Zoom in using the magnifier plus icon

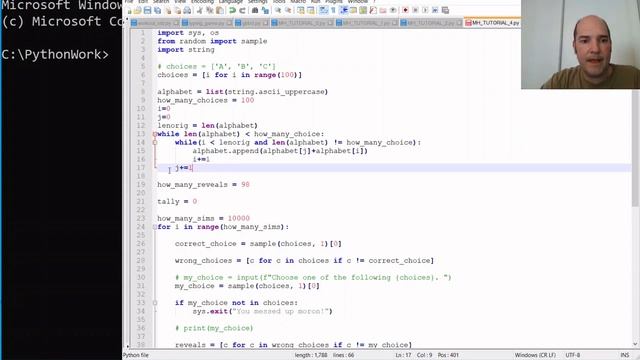click(278, 10)
